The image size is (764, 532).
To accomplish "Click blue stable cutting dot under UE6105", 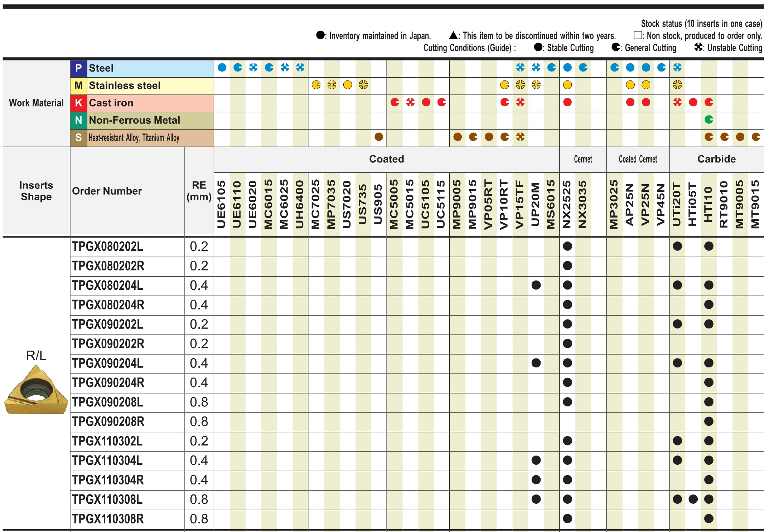I will [x=222, y=68].
